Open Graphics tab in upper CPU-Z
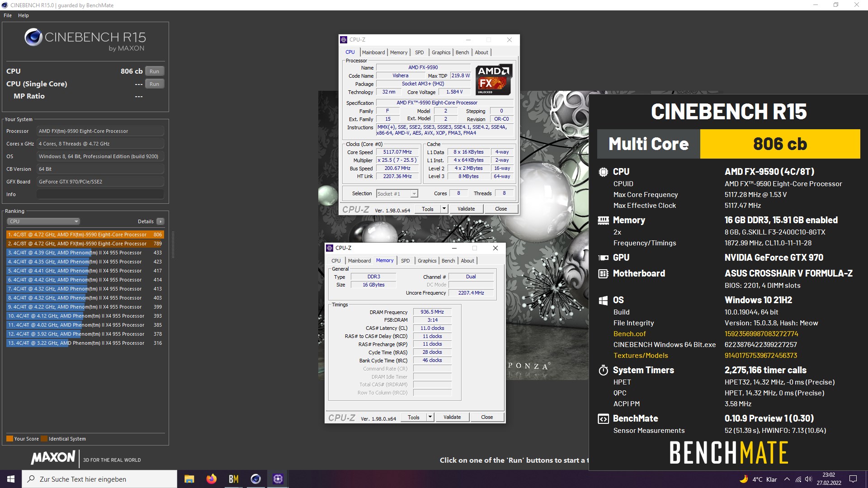 (441, 52)
